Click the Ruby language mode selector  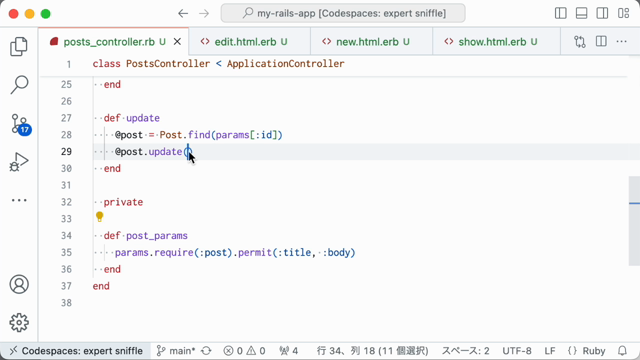pyautogui.click(x=587, y=351)
